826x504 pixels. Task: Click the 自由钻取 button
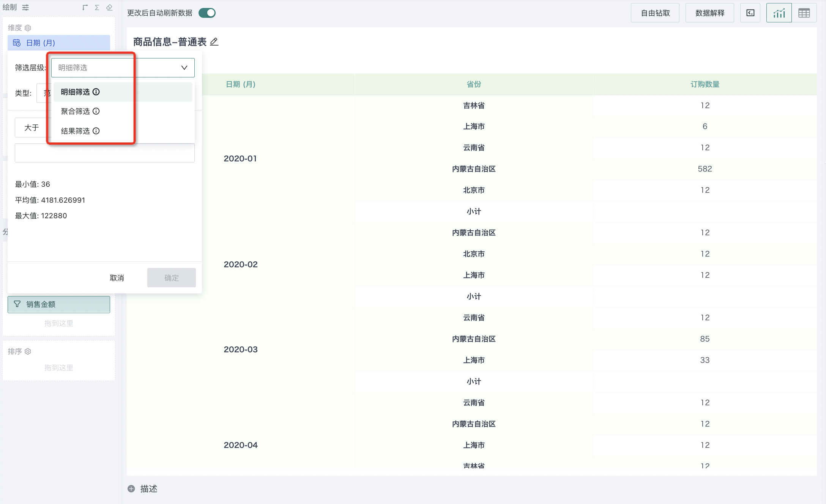[655, 13]
